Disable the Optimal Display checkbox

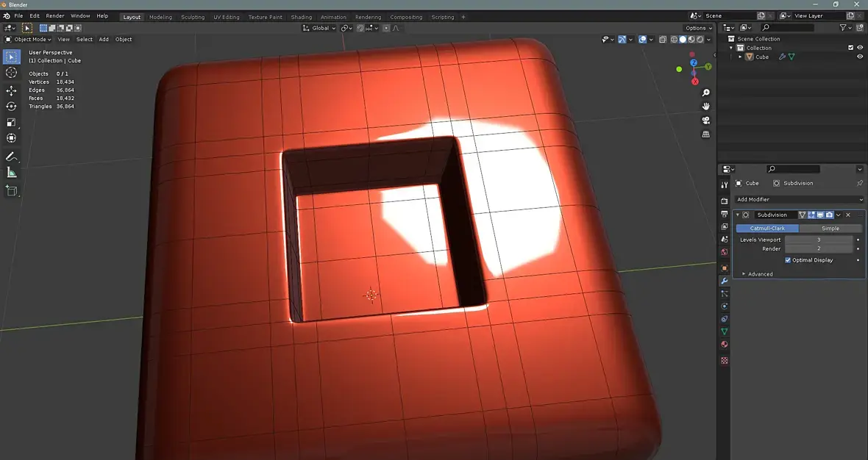tap(788, 260)
